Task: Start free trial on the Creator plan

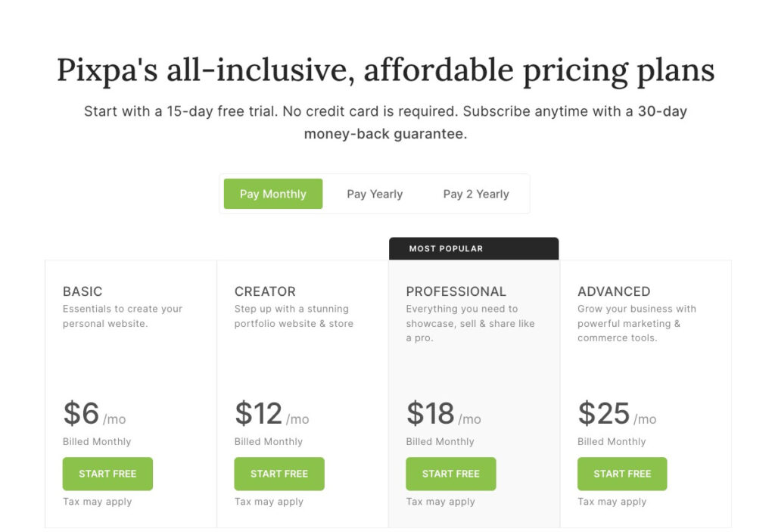Action: (x=279, y=474)
